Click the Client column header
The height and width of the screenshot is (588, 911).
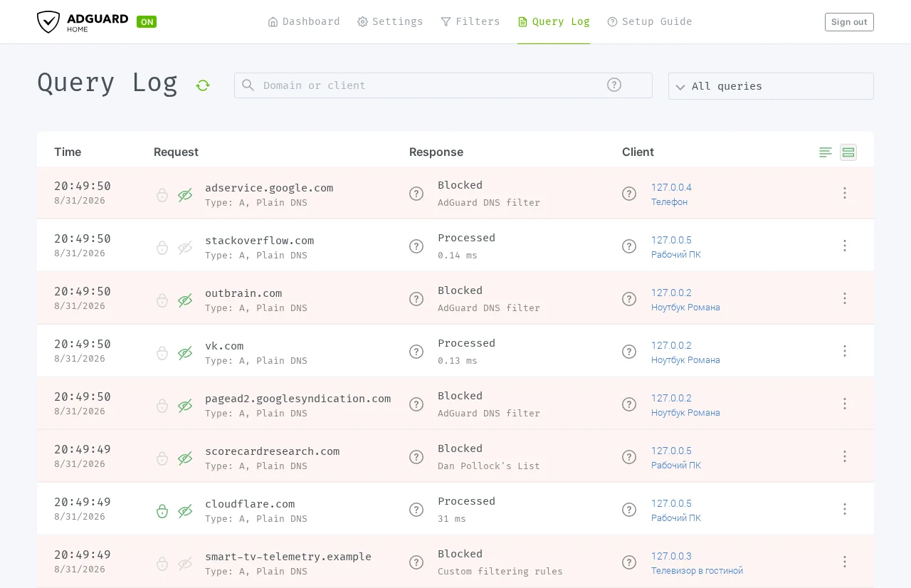tap(638, 152)
